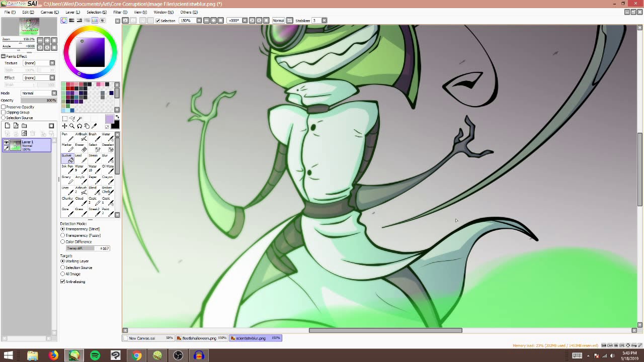The height and width of the screenshot is (362, 644).
Task: Create a new layer
Action: point(8,126)
